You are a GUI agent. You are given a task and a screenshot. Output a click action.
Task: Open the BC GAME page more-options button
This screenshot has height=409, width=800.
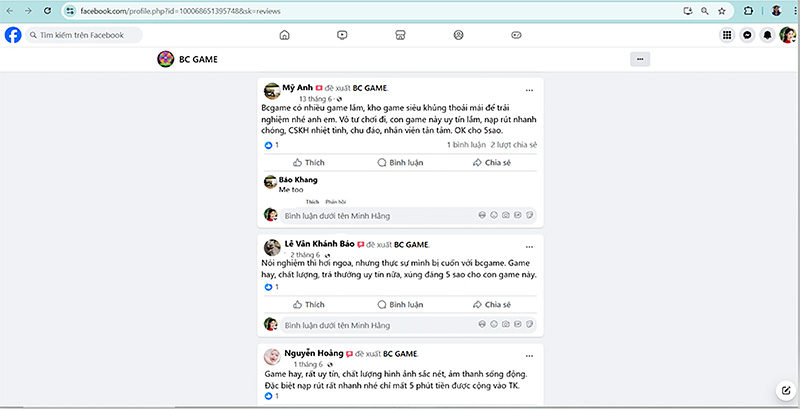coord(640,59)
